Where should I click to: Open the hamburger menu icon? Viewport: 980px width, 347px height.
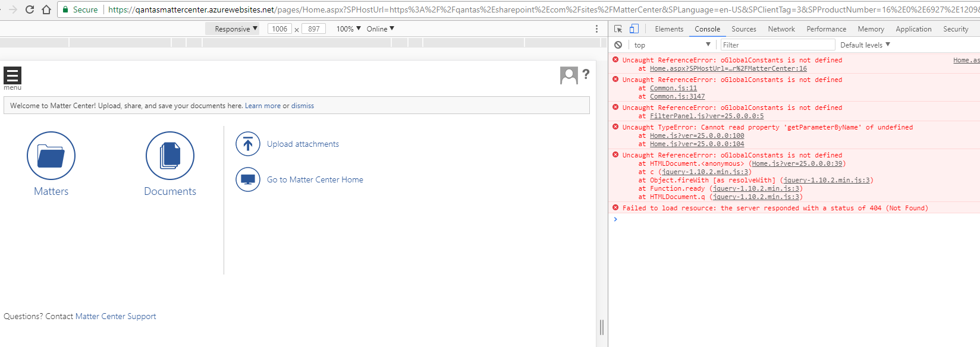12,75
